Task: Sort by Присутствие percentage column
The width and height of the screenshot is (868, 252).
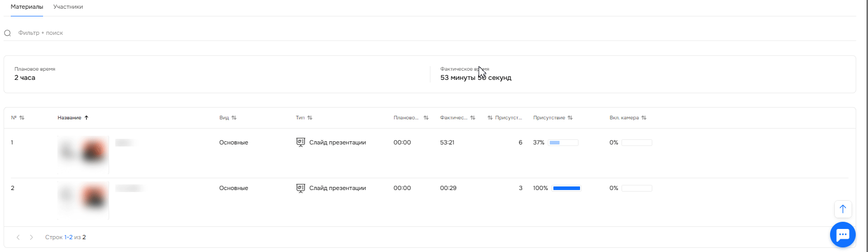Action: [x=570, y=118]
